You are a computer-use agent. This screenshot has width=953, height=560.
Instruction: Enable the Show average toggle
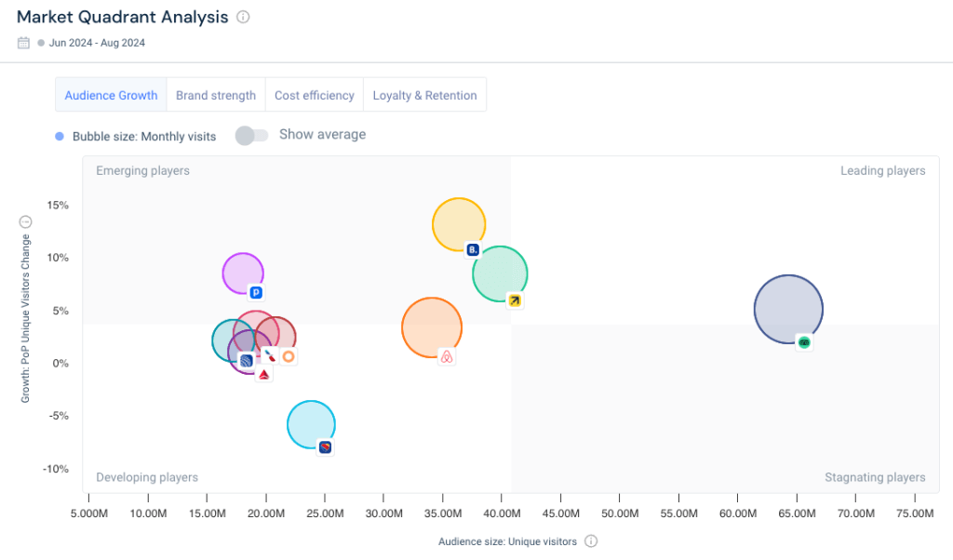pyautogui.click(x=251, y=135)
